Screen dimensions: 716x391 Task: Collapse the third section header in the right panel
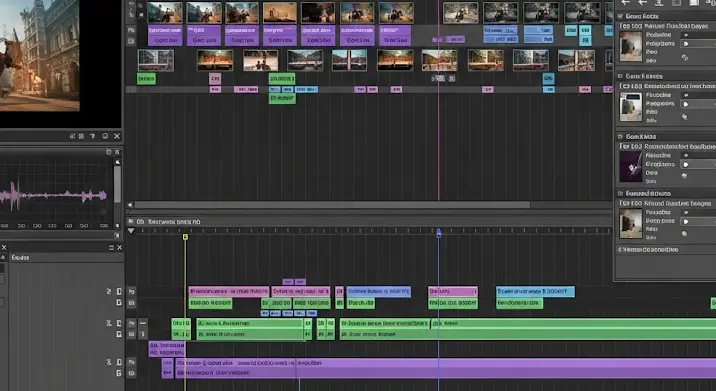click(x=620, y=137)
